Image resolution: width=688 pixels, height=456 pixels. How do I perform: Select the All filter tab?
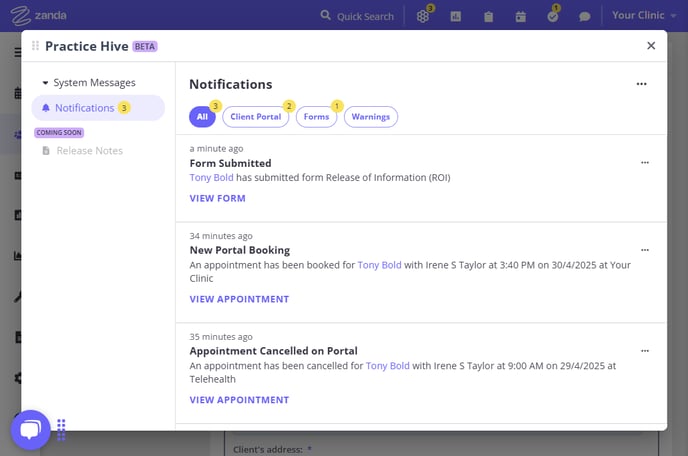202,117
